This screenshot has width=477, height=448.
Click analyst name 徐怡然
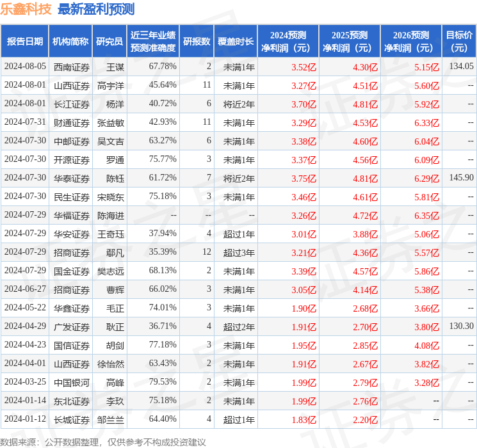click(x=111, y=364)
